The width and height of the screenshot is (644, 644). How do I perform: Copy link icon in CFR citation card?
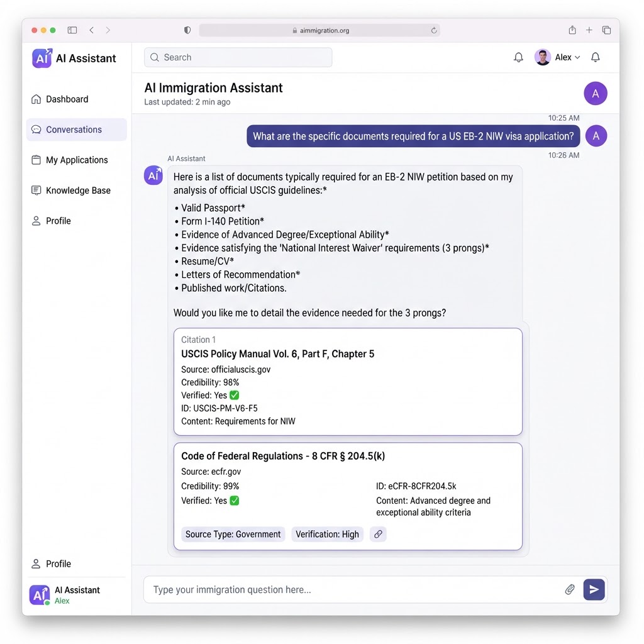pyautogui.click(x=378, y=534)
